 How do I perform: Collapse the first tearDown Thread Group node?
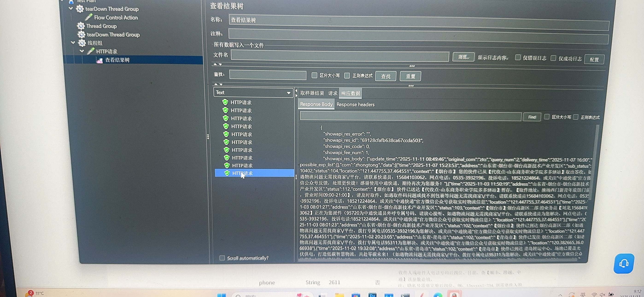pyautogui.click(x=71, y=9)
